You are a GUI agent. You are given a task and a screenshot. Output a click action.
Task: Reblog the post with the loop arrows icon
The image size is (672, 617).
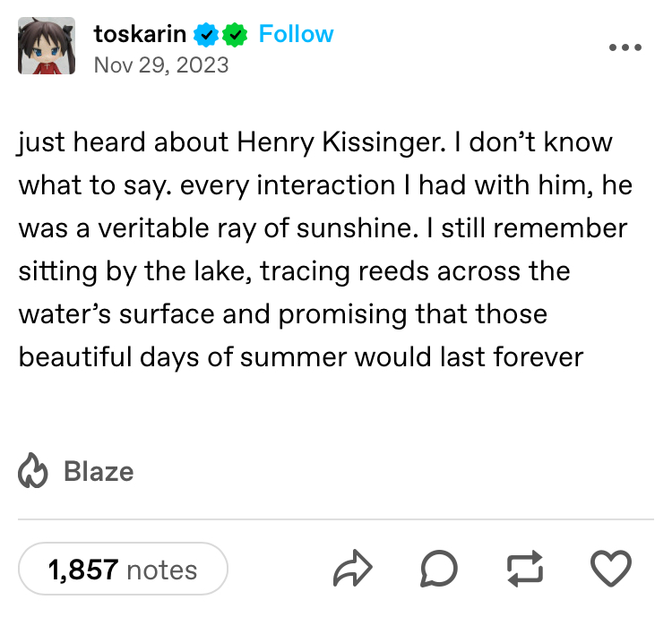(525, 569)
